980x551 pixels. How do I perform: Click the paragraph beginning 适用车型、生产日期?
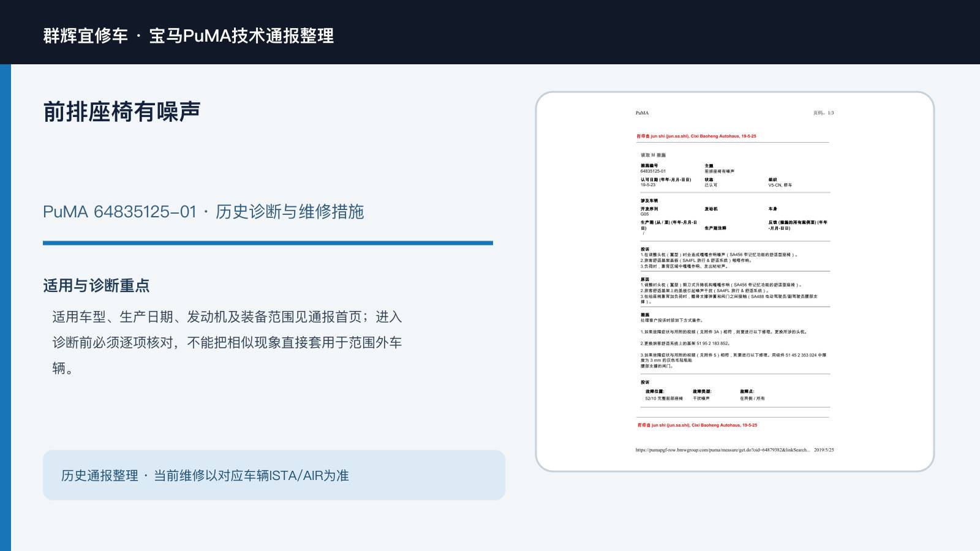click(227, 342)
